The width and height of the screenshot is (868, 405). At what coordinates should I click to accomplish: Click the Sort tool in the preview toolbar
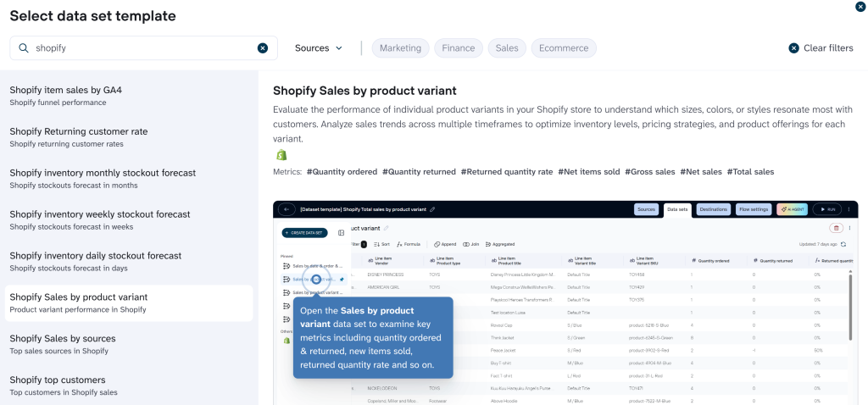click(381, 244)
